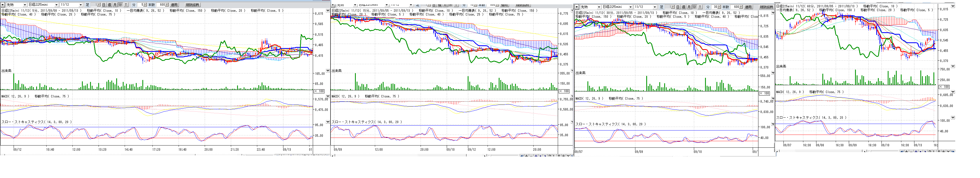This screenshot has height=178, width=980.
Task: Click tick (T) button in third chart toolbar
Action: 700,7
